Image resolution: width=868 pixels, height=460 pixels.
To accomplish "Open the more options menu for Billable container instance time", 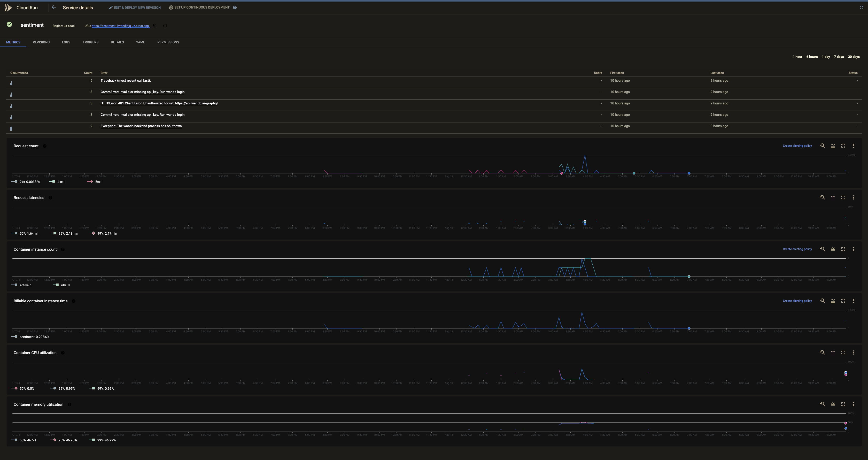I will [853, 301].
